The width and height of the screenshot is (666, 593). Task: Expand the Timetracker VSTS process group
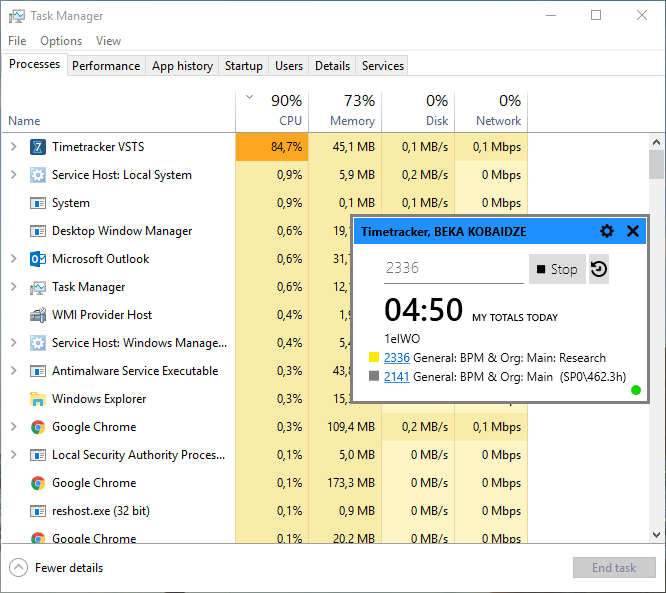[14, 147]
